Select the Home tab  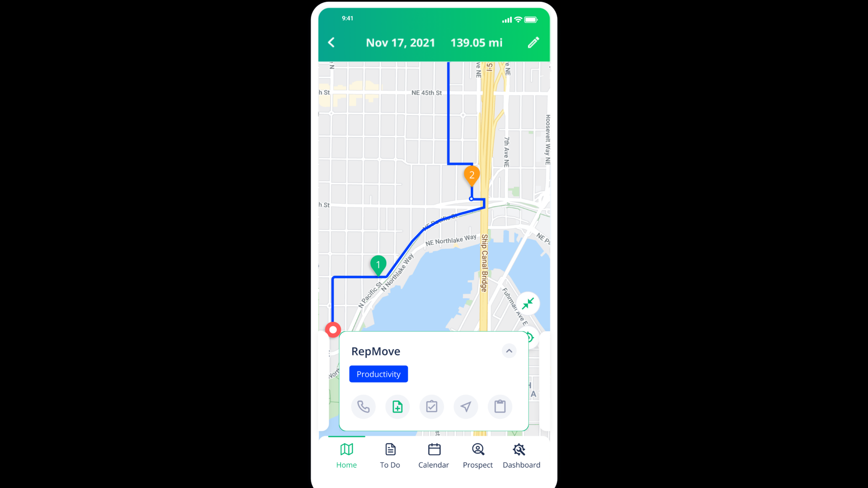coord(346,456)
